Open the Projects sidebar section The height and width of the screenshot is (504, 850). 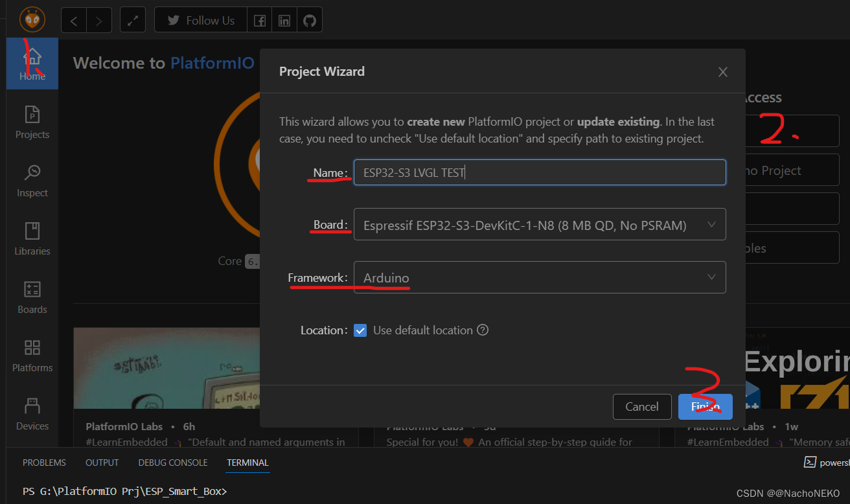pos(32,122)
